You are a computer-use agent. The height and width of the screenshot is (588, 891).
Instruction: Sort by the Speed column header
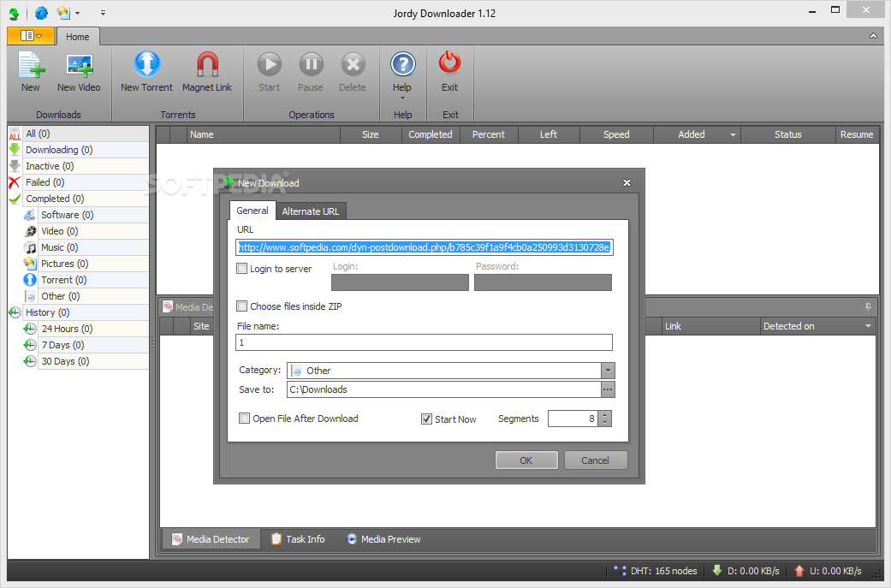point(616,134)
